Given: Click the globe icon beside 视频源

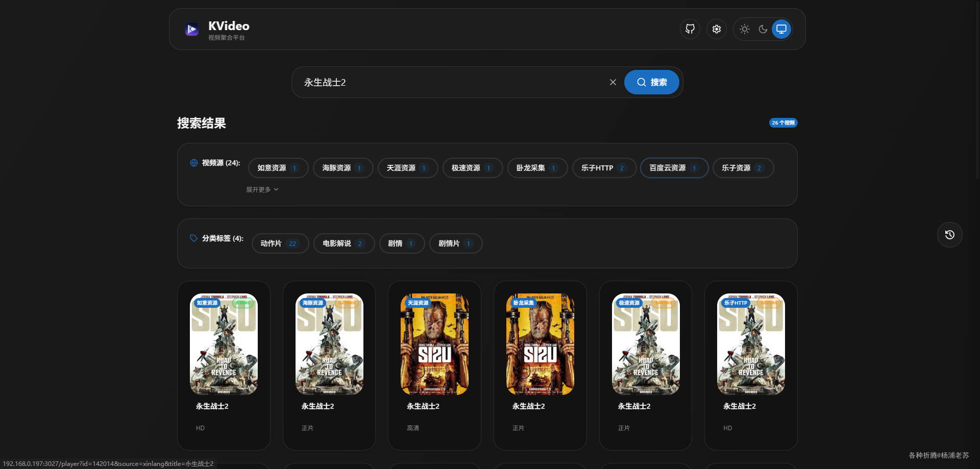Looking at the screenshot, I should (x=194, y=163).
